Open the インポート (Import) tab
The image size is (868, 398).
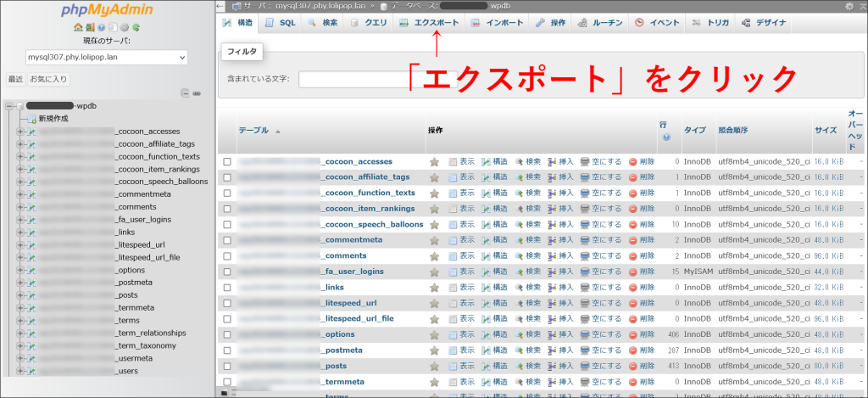coord(497,23)
